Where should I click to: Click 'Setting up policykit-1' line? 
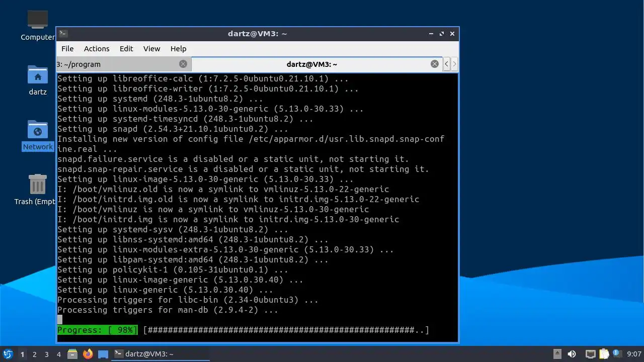[173, 269]
